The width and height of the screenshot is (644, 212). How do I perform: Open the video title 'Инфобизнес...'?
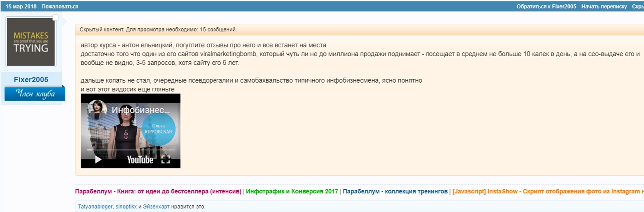pos(141,110)
